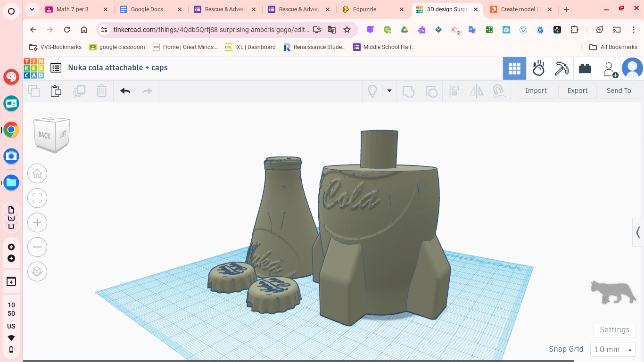Image resolution: width=644 pixels, height=362 pixels.
Task: Open the Files app in shelf
Action: pos(11,182)
